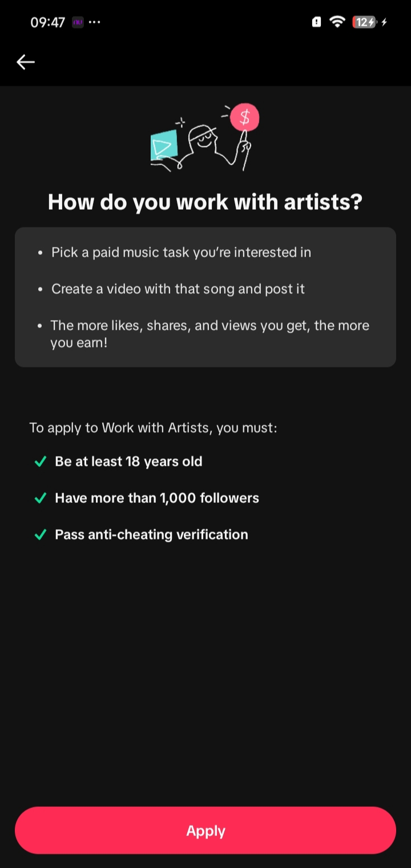Open the purple Nu notification icon
Image resolution: width=411 pixels, height=868 pixels.
coord(78,23)
